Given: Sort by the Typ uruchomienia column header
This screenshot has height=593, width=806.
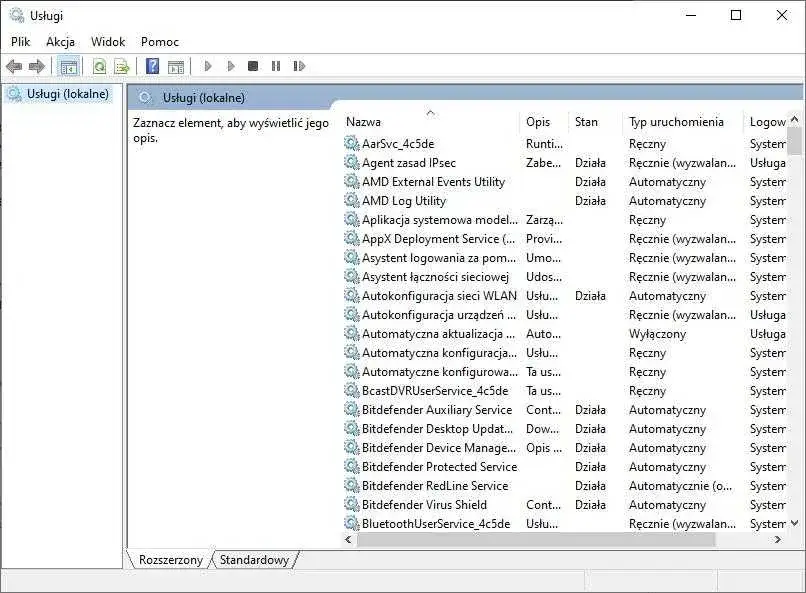Looking at the screenshot, I should (x=683, y=122).
